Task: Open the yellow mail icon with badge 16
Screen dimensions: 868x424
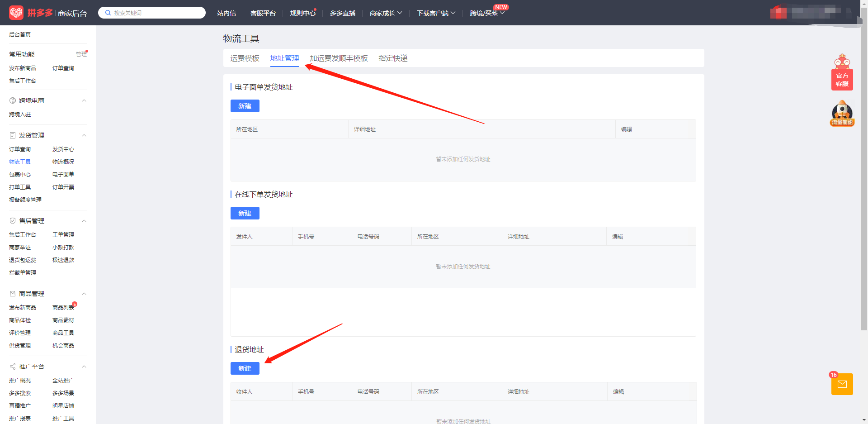Action: click(x=842, y=384)
